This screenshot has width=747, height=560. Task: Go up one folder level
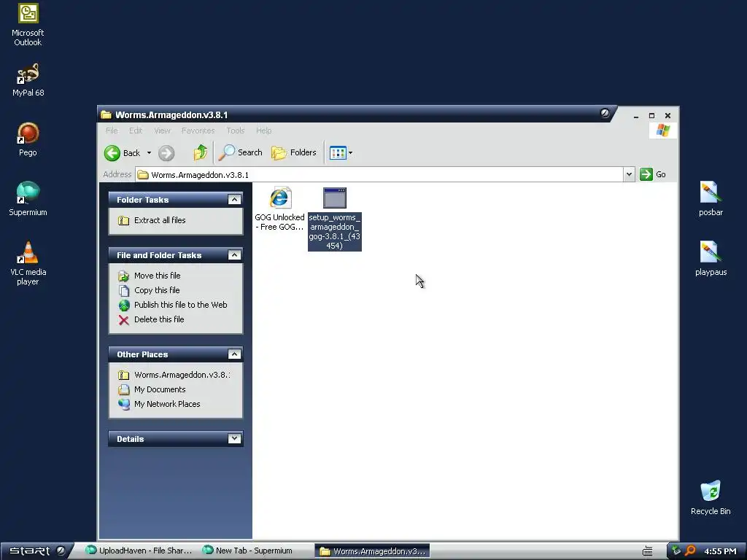click(201, 152)
